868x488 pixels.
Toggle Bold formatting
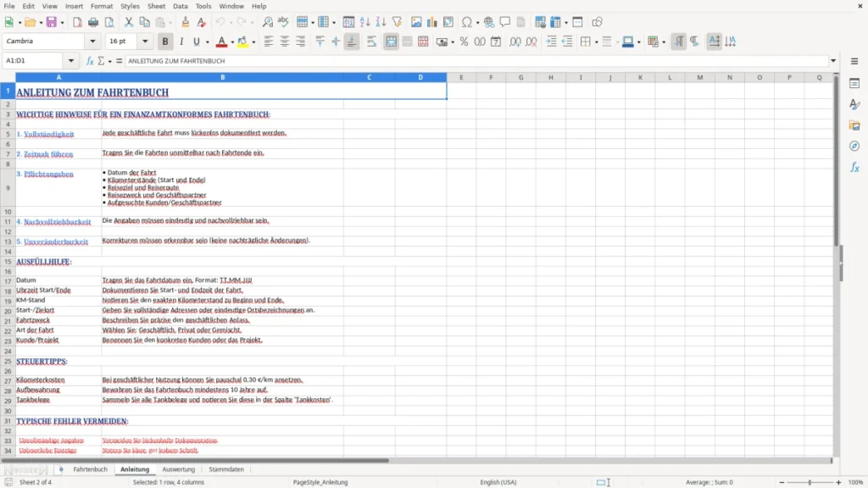coord(165,42)
